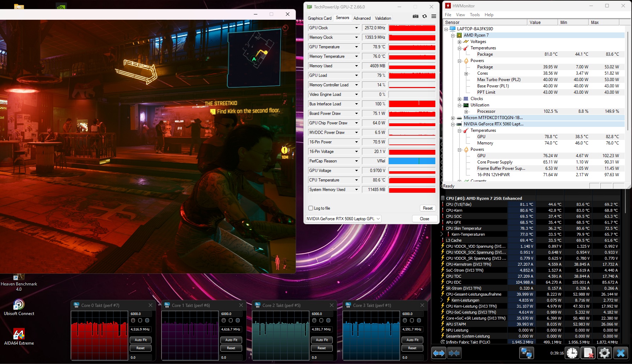Expand the Voltages node in HWMonitor
Screen dimensions: 632x364
(459, 42)
